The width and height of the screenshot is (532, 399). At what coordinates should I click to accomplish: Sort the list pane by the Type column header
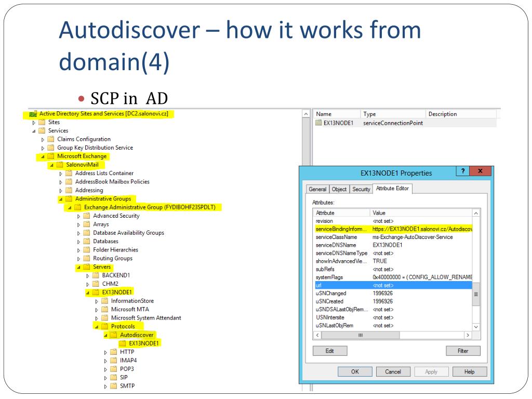coord(393,114)
